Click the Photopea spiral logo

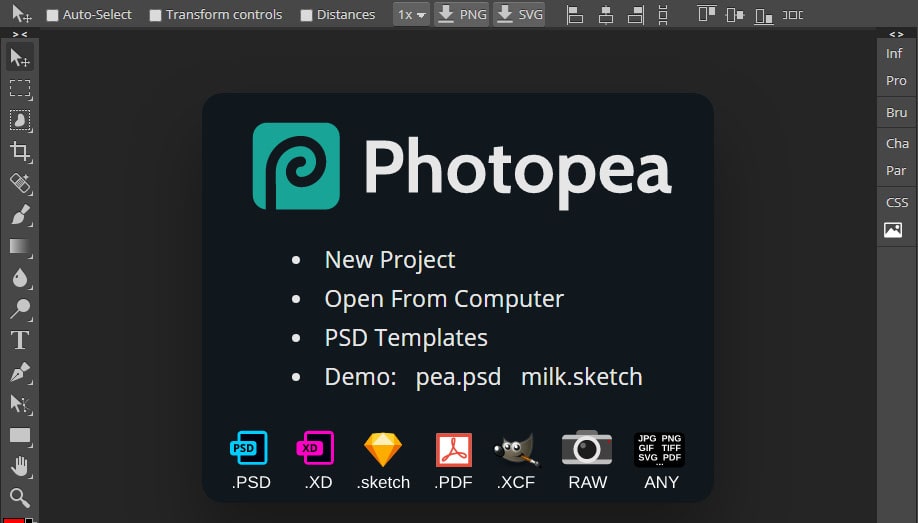click(296, 166)
